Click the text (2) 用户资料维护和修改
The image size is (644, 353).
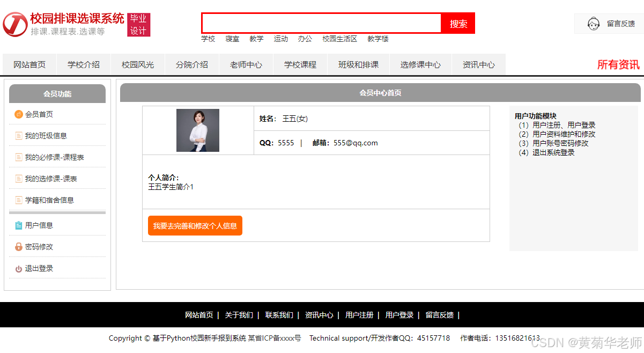tap(557, 134)
